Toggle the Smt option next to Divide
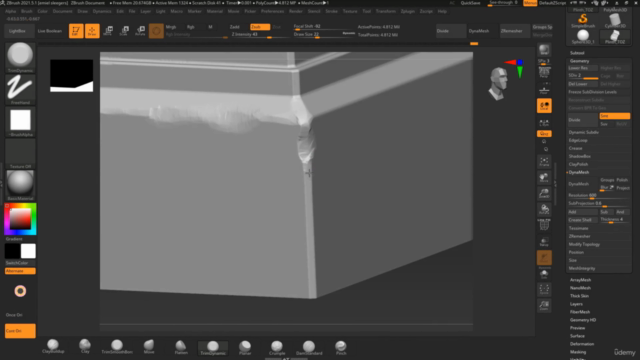The image size is (640, 360). click(614, 116)
